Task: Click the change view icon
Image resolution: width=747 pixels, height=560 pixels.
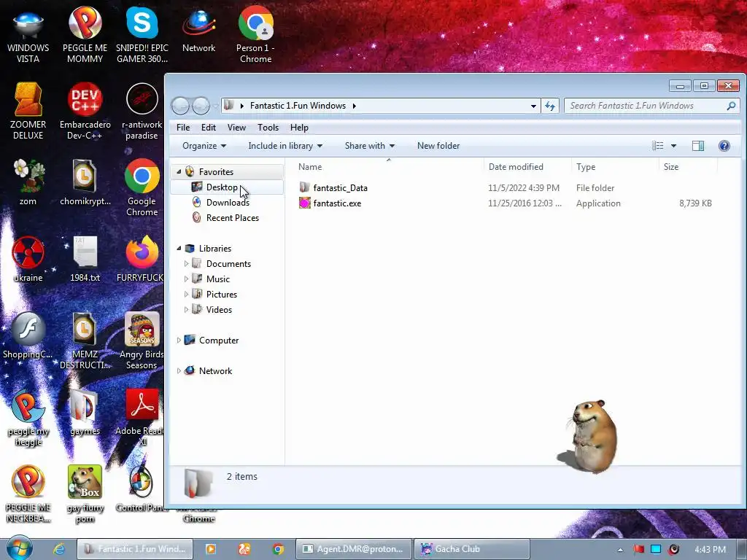Action: [x=657, y=146]
